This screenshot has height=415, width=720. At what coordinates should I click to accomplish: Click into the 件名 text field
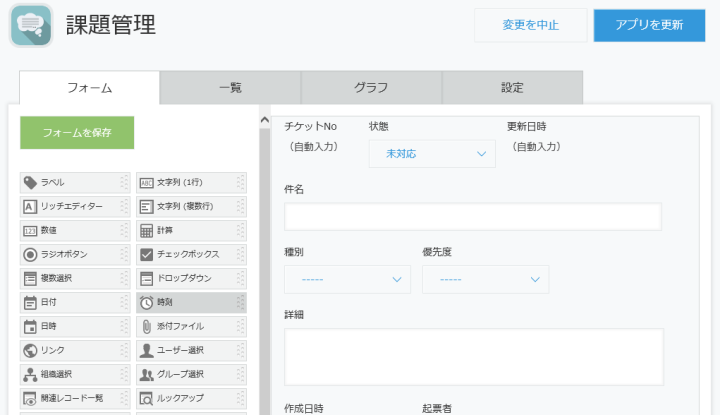(x=472, y=217)
